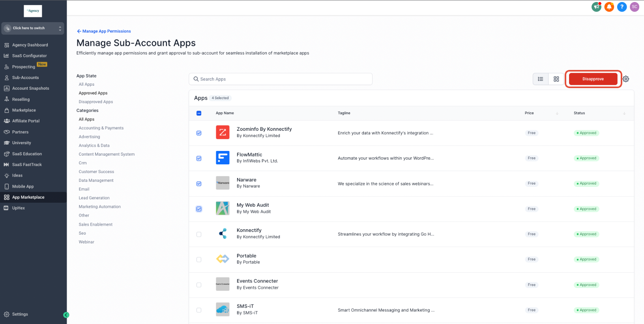This screenshot has height=324, width=644.
Task: Click the settings gear beside Disapprove
Action: 626,79
